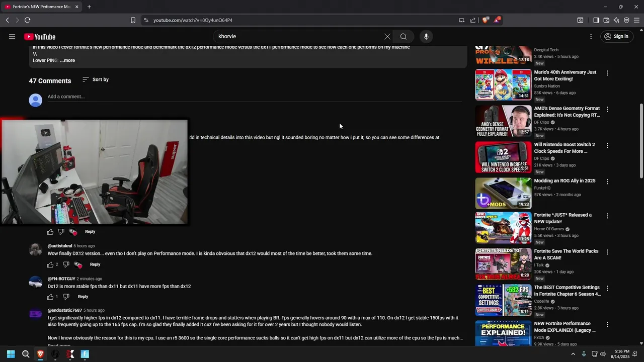This screenshot has width=644, height=362.
Task: Open a new browser tab
Action: coord(89,7)
